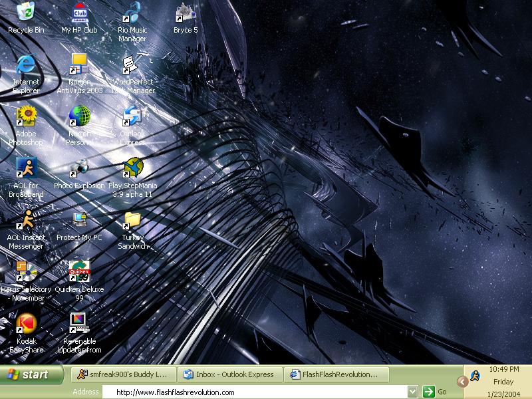Screen dimensions: 532x399
Task: Open the address bar dropdown arrow
Action: (x=412, y=392)
